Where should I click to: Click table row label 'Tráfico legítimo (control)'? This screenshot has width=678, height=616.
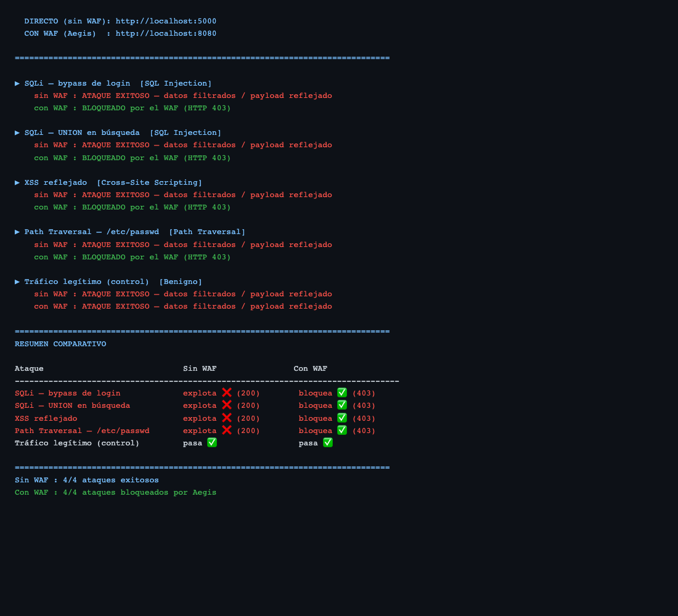click(77, 444)
